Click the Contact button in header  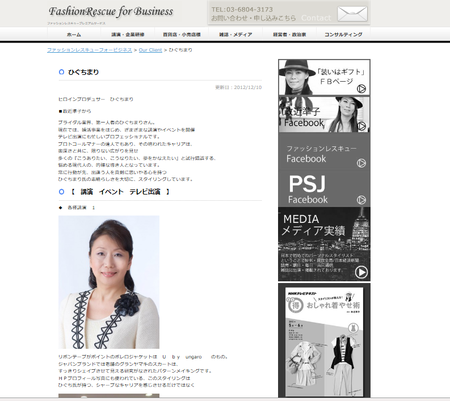[x=316, y=18]
